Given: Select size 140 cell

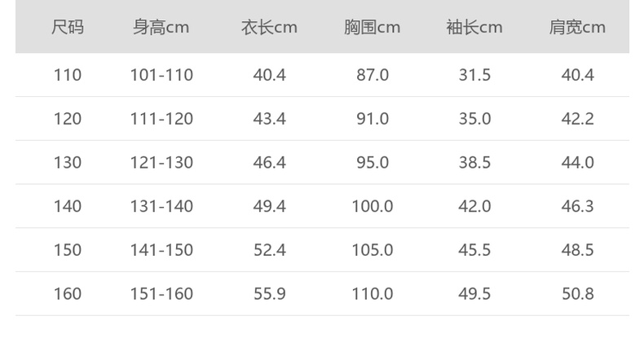Looking at the screenshot, I should [x=68, y=207].
